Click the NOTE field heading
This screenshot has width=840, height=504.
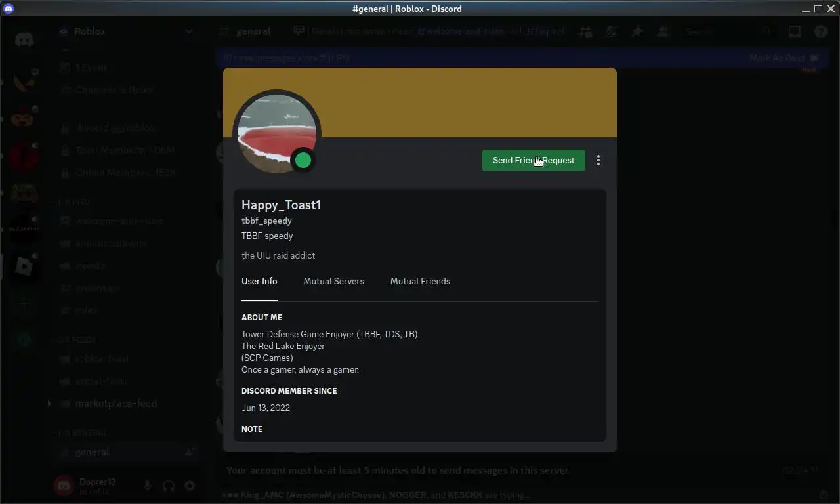coord(252,429)
